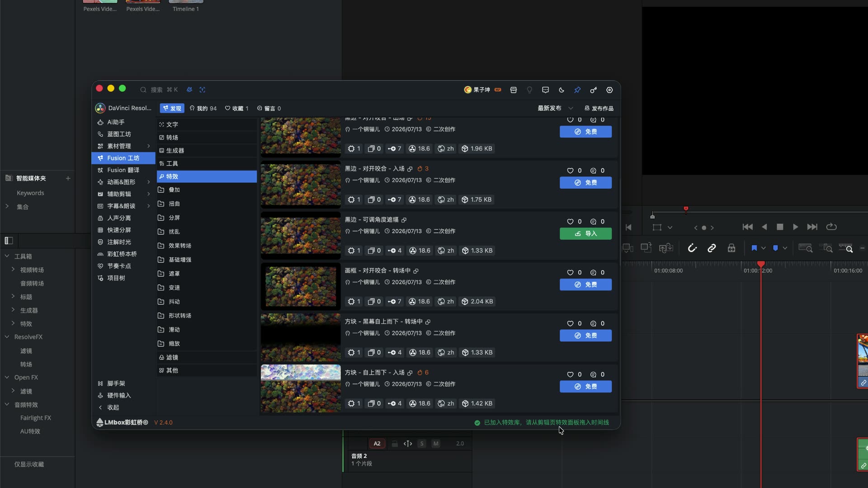Go to first frame button
The image size is (868, 488).
(x=748, y=227)
